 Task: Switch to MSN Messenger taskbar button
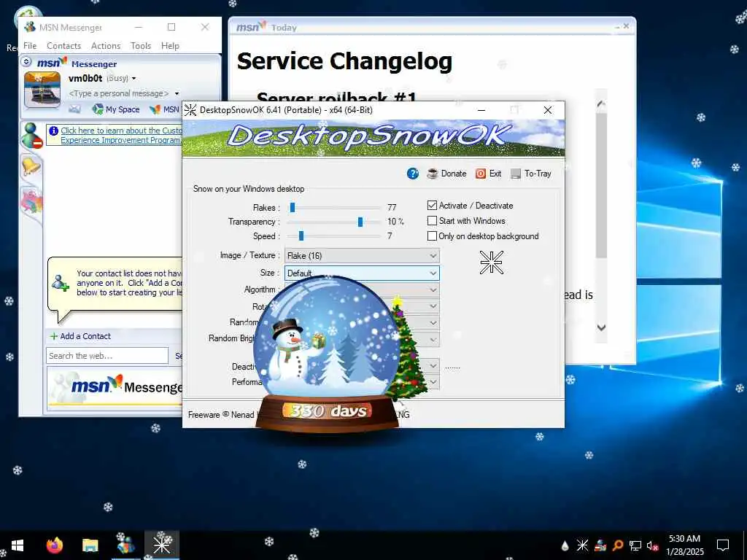click(125, 545)
